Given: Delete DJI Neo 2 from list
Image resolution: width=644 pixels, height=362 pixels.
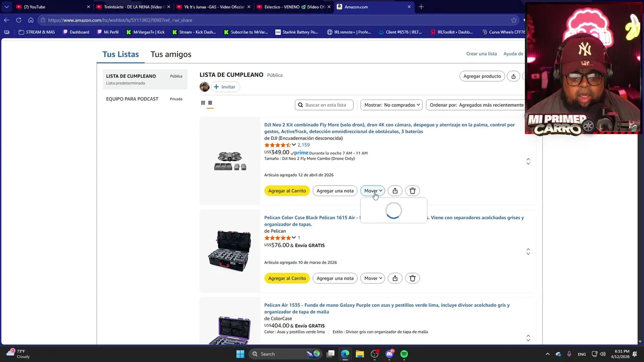Looking at the screenshot, I should point(413,191).
